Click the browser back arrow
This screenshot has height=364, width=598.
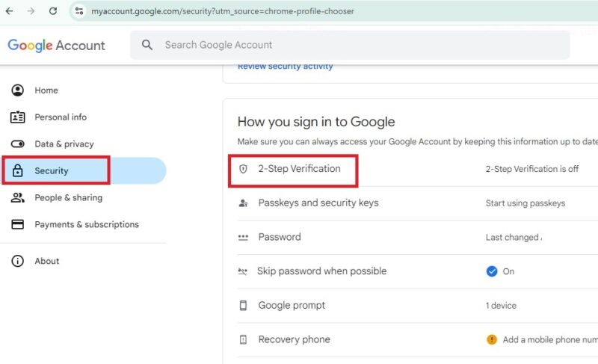[x=9, y=11]
